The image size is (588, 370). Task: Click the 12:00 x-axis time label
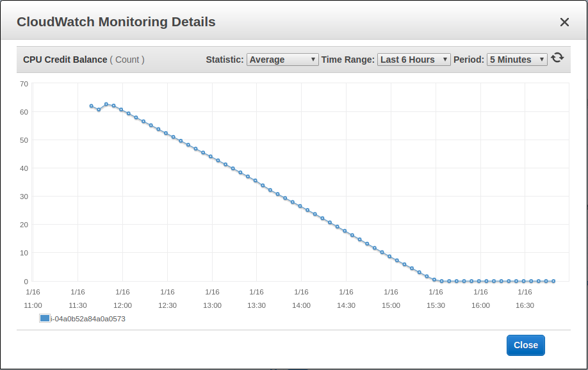click(x=122, y=305)
